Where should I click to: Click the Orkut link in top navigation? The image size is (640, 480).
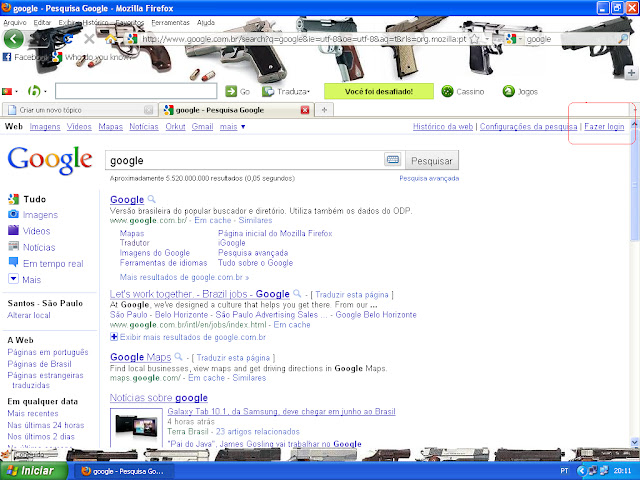pos(176,127)
